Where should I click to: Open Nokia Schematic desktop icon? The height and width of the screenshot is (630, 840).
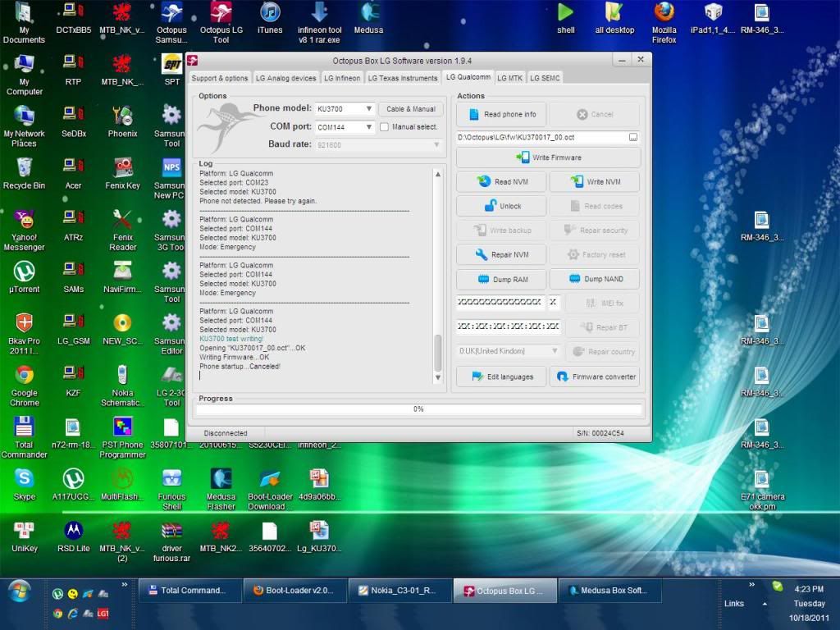point(123,386)
